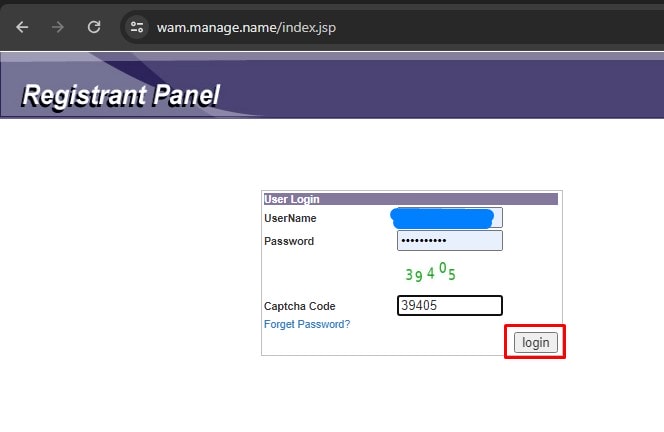664x432 pixels.
Task: Open the Forget Password? link
Action: click(307, 324)
